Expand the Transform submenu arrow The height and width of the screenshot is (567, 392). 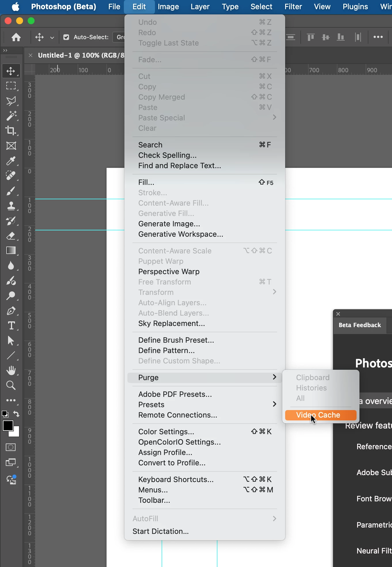pos(274,292)
